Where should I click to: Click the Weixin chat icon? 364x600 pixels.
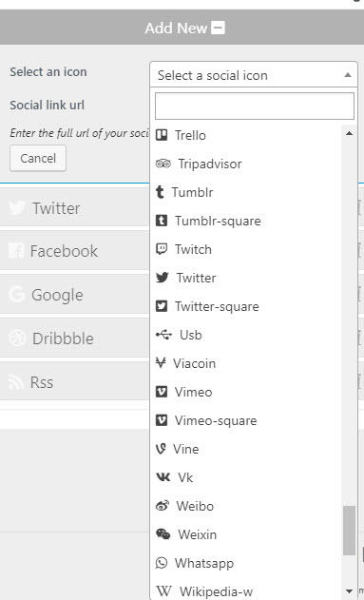[163, 534]
